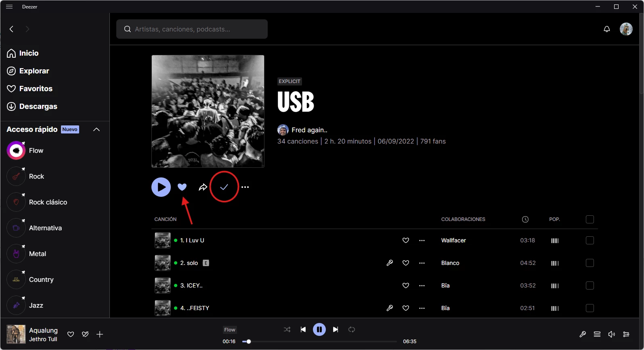Check the box for the solo track

pyautogui.click(x=590, y=263)
